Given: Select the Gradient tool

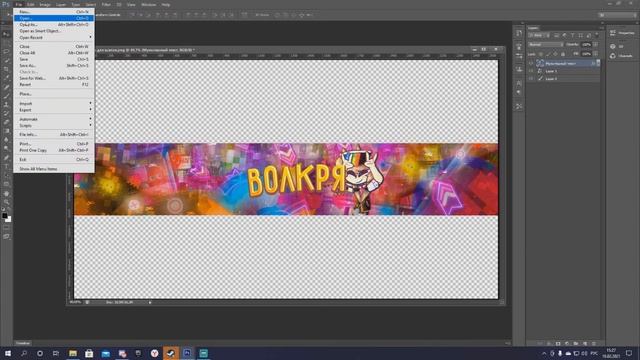Looking at the screenshot, I should click(x=6, y=131).
